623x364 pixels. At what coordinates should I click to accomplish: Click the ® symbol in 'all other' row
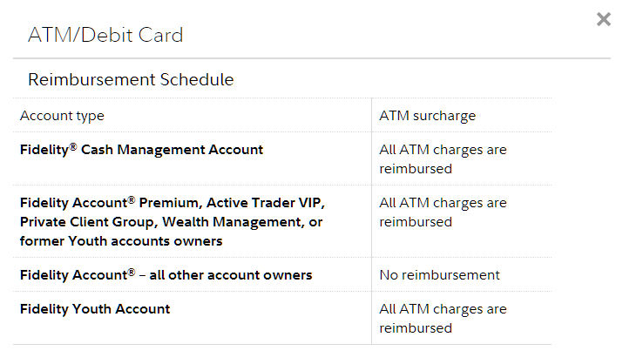(x=132, y=272)
